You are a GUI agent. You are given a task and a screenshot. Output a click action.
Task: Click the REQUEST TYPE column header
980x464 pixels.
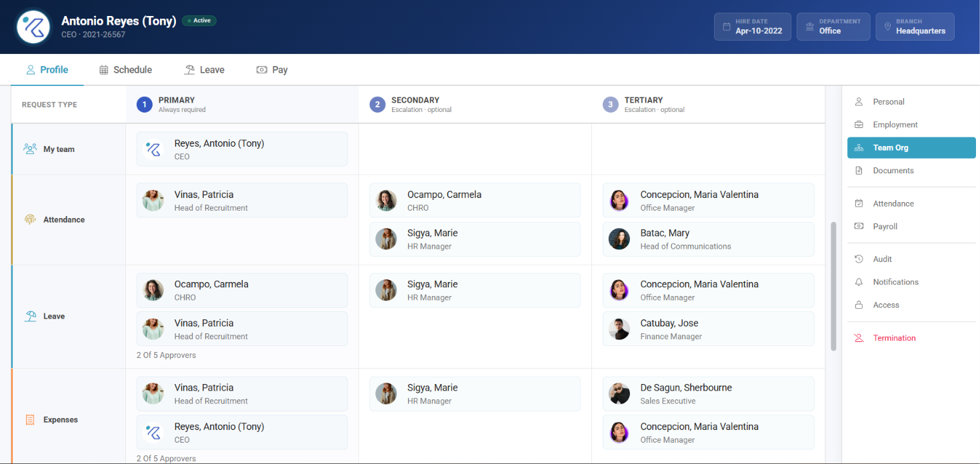click(49, 105)
